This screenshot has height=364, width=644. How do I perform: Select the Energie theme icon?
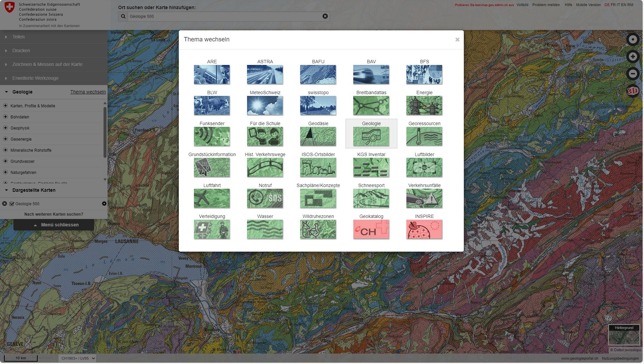[x=424, y=105]
